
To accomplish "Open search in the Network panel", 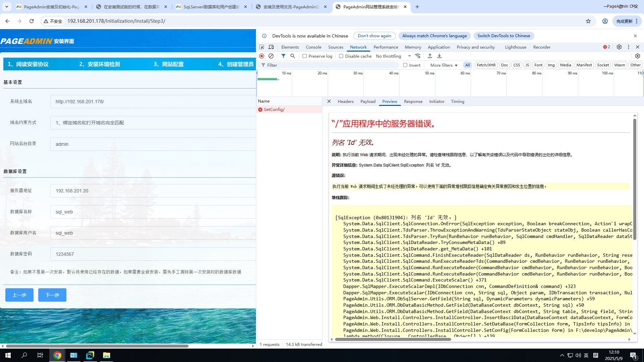I will pos(293,56).
